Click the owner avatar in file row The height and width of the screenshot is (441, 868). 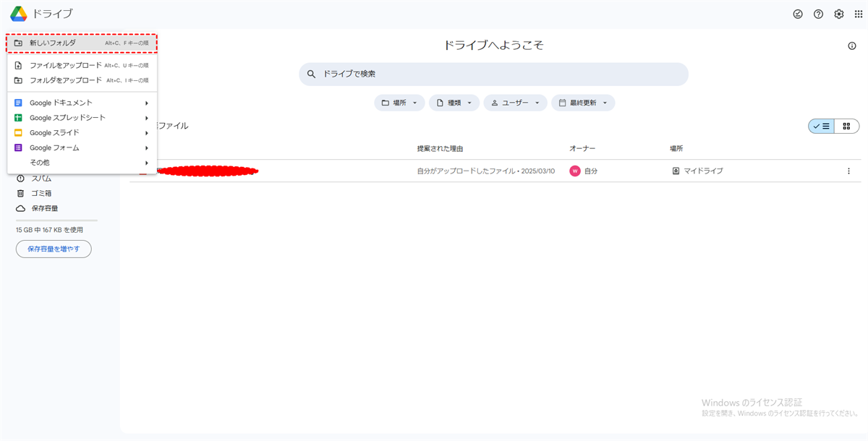575,171
